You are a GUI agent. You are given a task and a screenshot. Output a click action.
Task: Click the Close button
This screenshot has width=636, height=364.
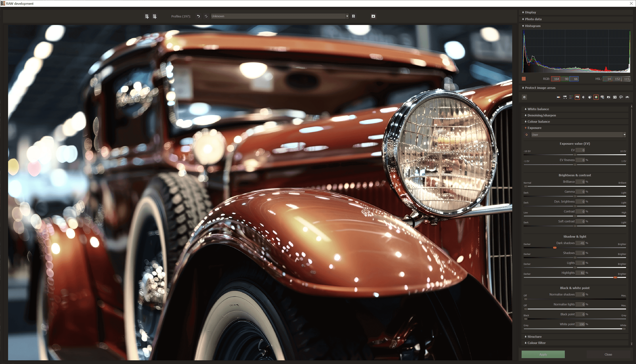pyautogui.click(x=608, y=354)
